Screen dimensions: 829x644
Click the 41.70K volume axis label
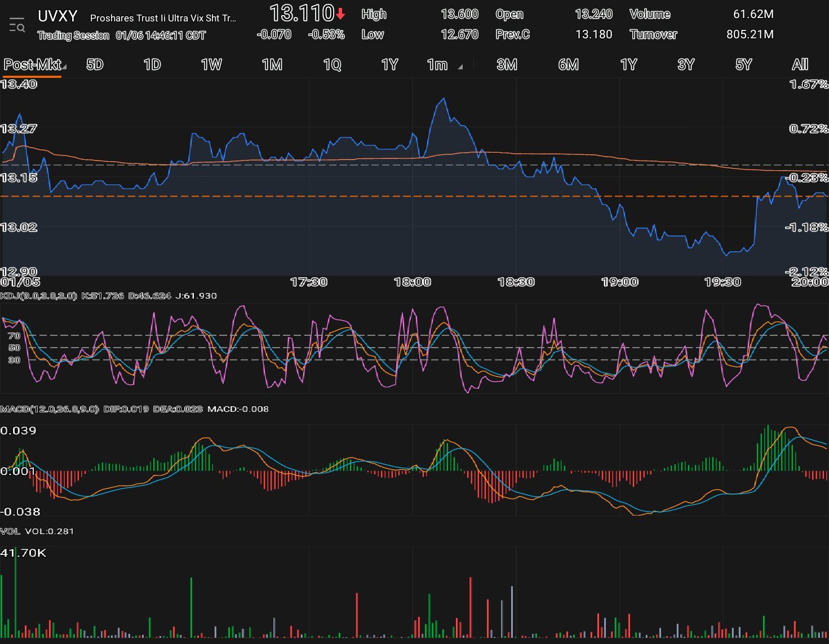point(23,553)
